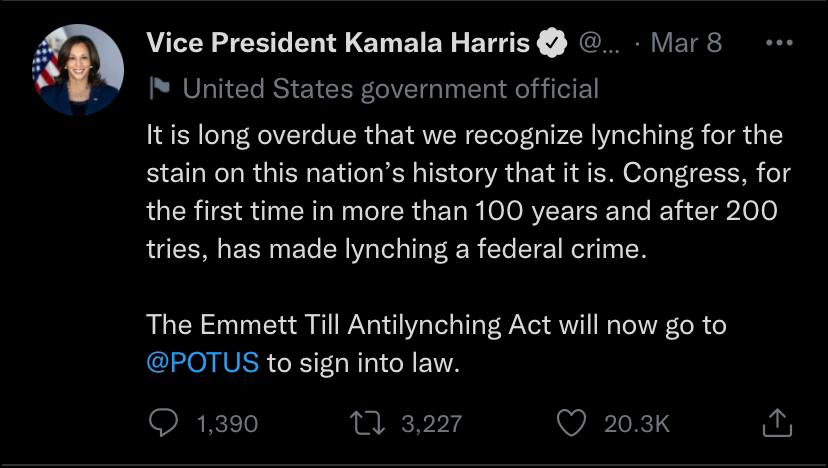Click the Mar 8 timestamp
Viewport: 828px width, 468px height.
coord(685,43)
